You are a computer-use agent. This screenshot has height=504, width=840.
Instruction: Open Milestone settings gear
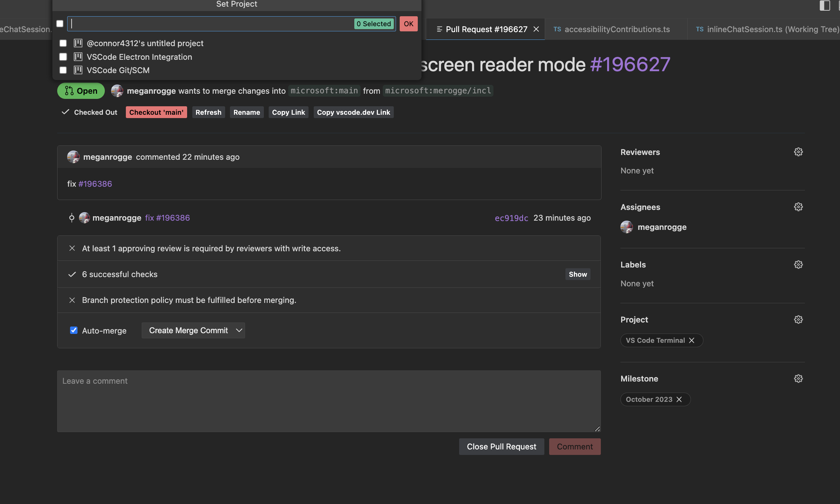798,379
